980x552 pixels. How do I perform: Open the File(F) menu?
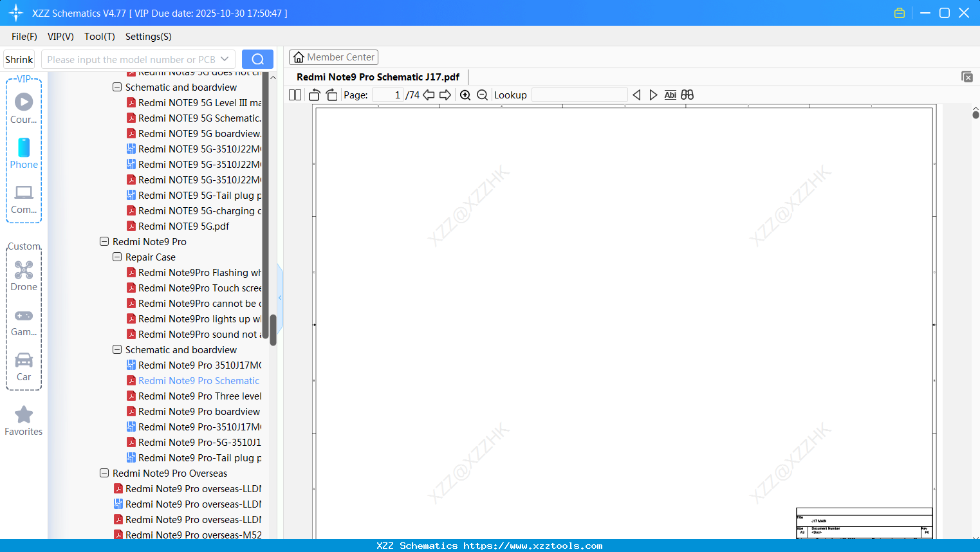[24, 37]
